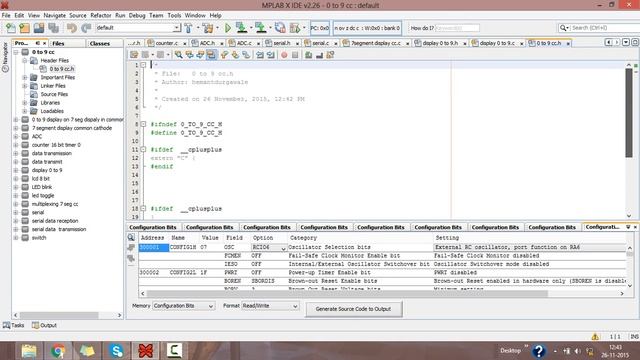This screenshot has height=360, width=640.
Task: Click the editor Last Edit icon
Action: coord(134,55)
